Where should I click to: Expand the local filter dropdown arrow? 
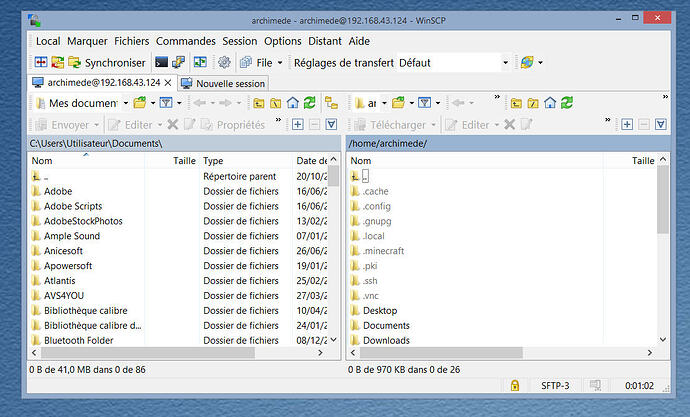point(179,103)
